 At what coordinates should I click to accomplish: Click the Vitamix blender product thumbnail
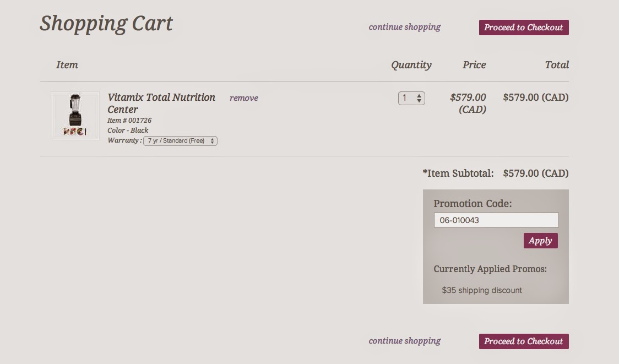75,116
